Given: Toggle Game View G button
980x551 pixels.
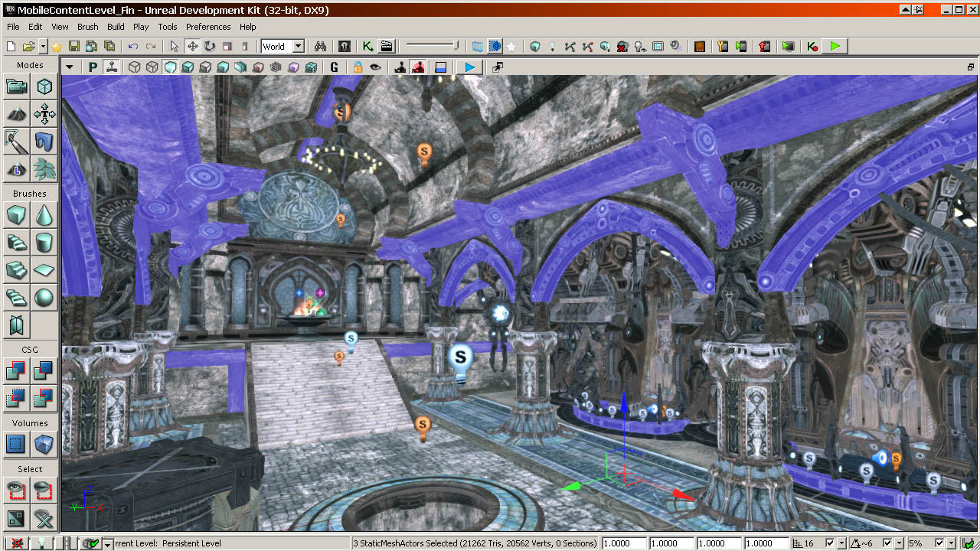Looking at the screenshot, I should 334,67.
